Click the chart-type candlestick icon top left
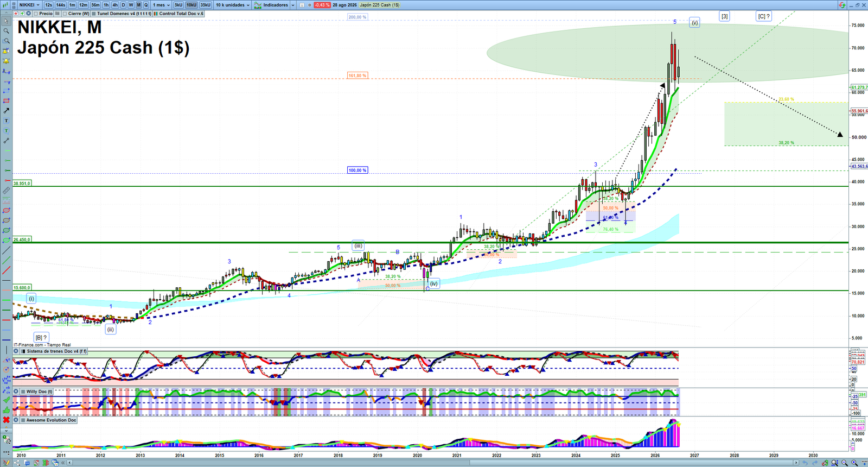Image resolution: width=868 pixels, height=467 pixels. (5, 5)
